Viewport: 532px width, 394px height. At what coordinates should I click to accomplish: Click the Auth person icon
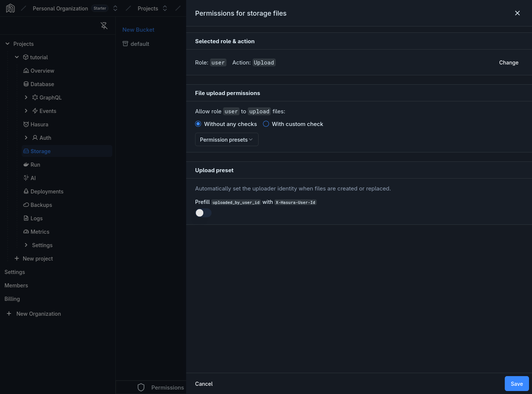35,138
